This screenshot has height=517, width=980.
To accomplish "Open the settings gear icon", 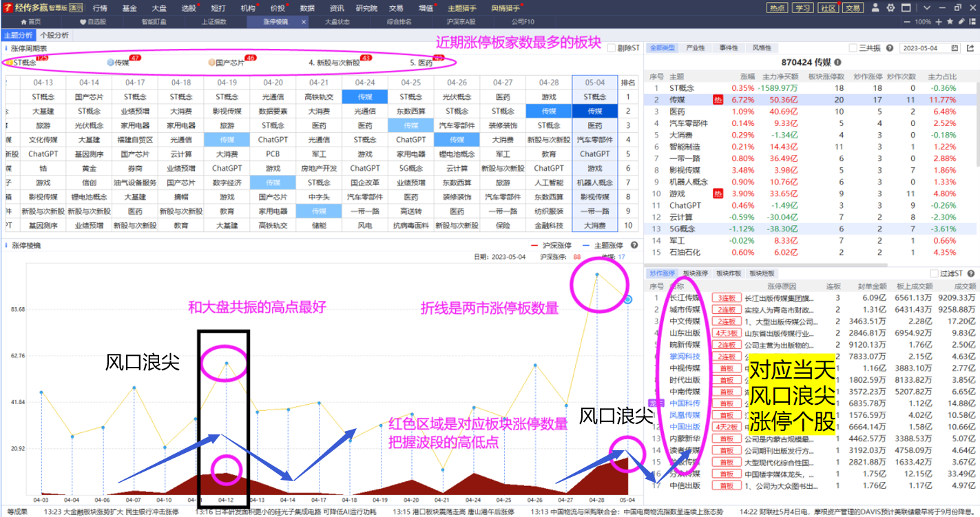I will tap(890, 8).
